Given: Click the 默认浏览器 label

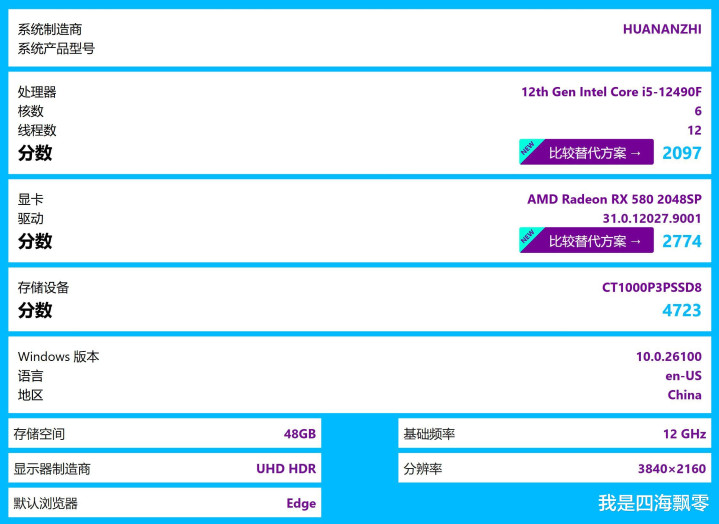Looking at the screenshot, I should (45, 503).
